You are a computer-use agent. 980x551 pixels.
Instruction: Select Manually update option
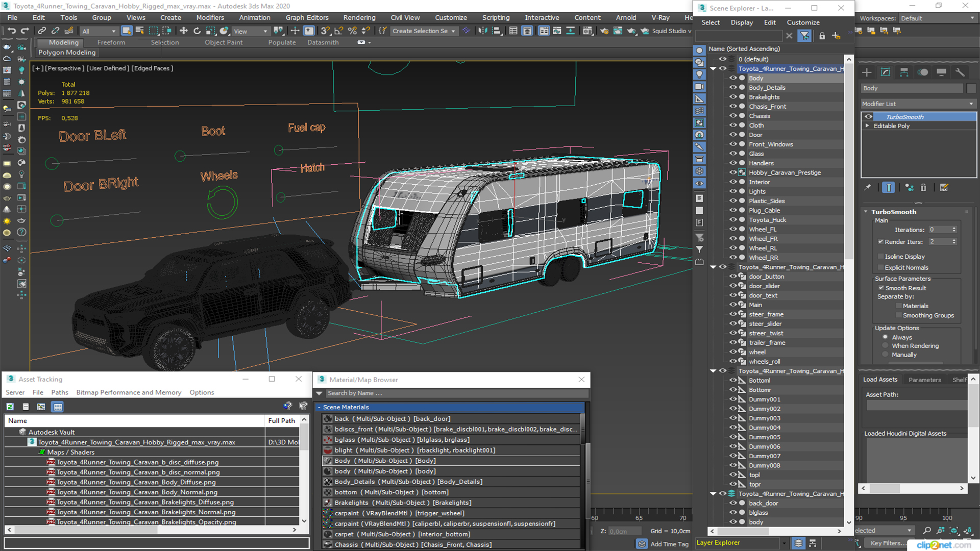(x=886, y=355)
